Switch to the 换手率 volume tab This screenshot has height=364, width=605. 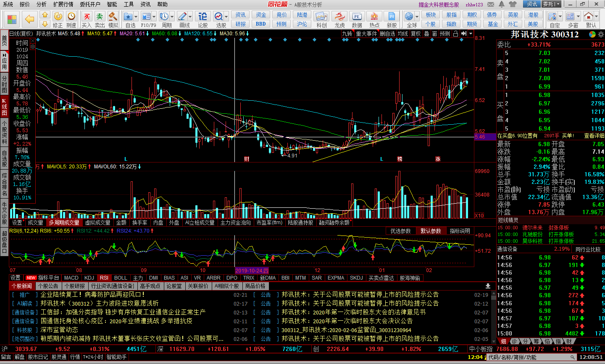tap(139, 223)
